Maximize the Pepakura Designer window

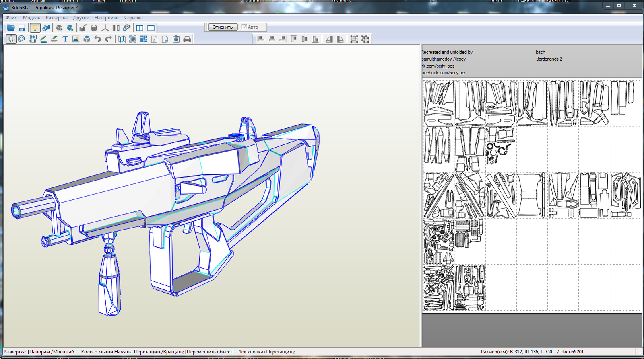pos(619,6)
